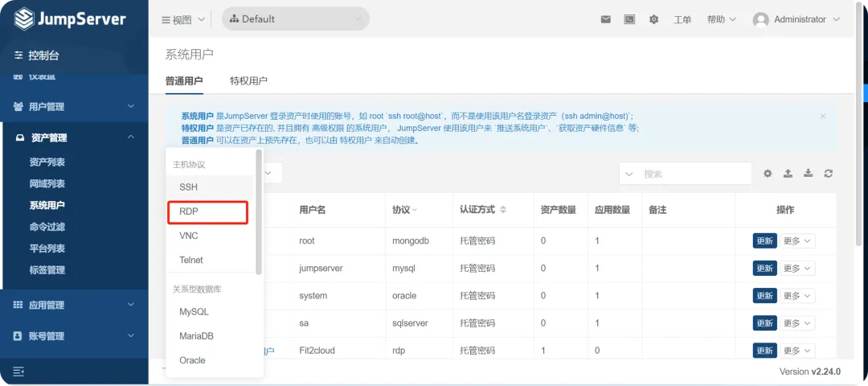The width and height of the screenshot is (868, 386).
Task: Select SSH protocol from menu
Action: point(211,187)
